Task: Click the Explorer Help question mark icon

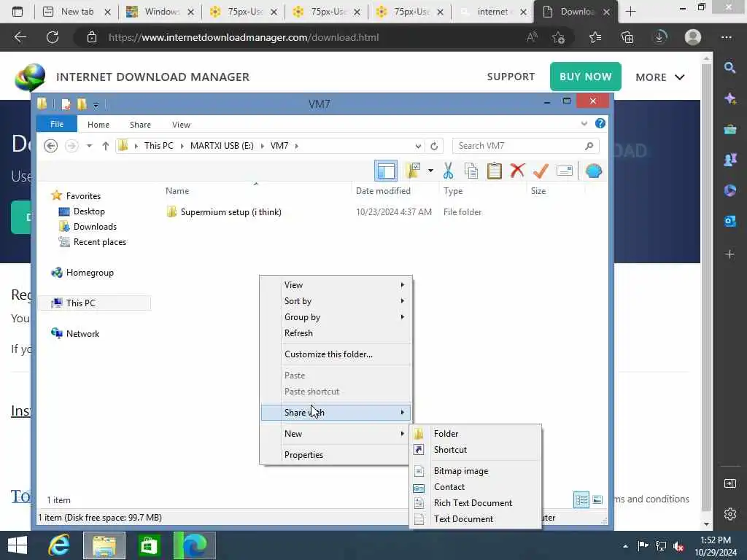Action: (x=600, y=124)
